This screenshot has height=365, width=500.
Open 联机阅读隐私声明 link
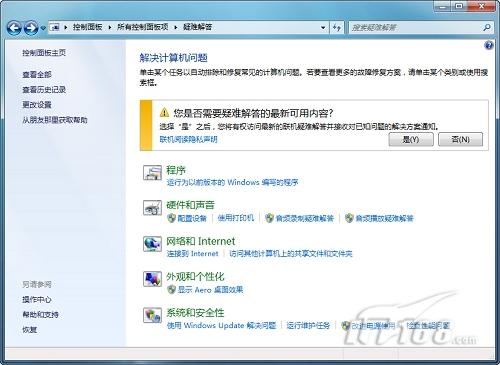tap(188, 139)
